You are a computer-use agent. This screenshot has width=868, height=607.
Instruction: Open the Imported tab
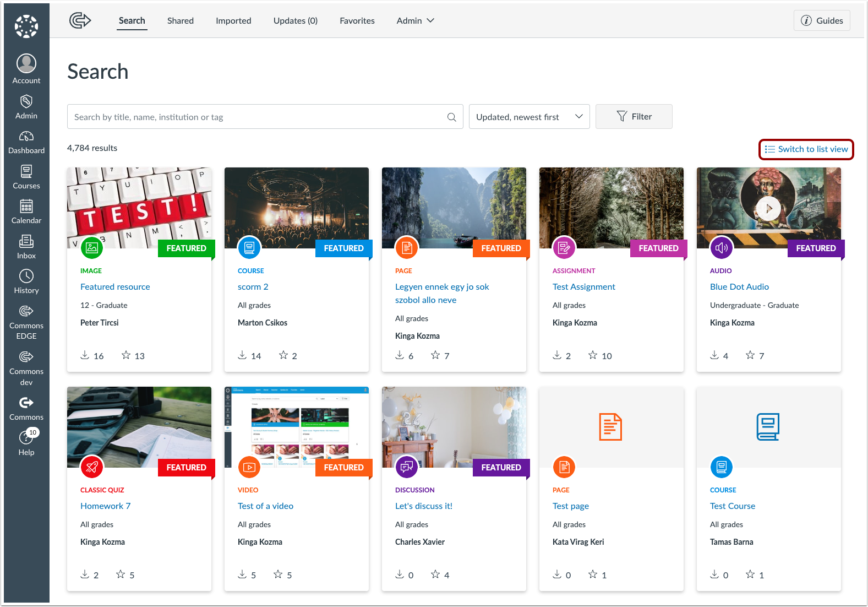coord(233,20)
